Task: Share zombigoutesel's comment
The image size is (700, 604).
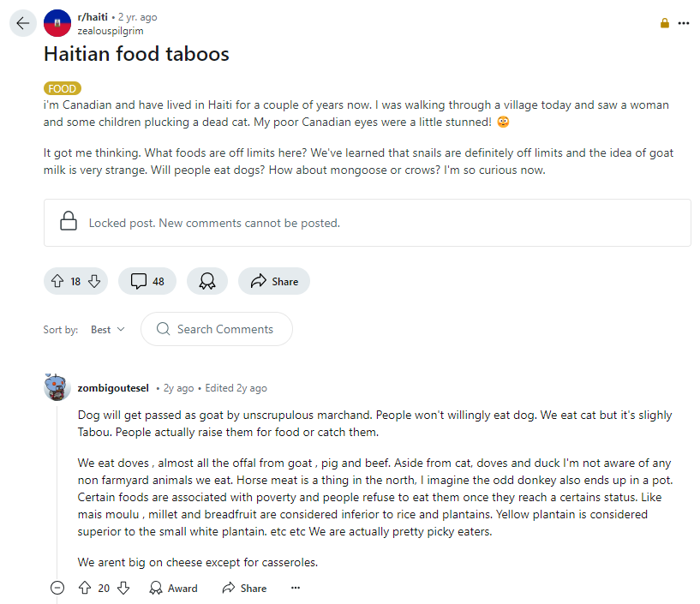Action: tap(244, 588)
